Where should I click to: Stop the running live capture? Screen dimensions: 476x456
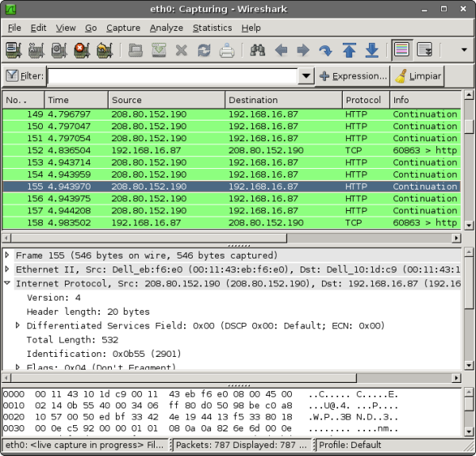(x=82, y=50)
